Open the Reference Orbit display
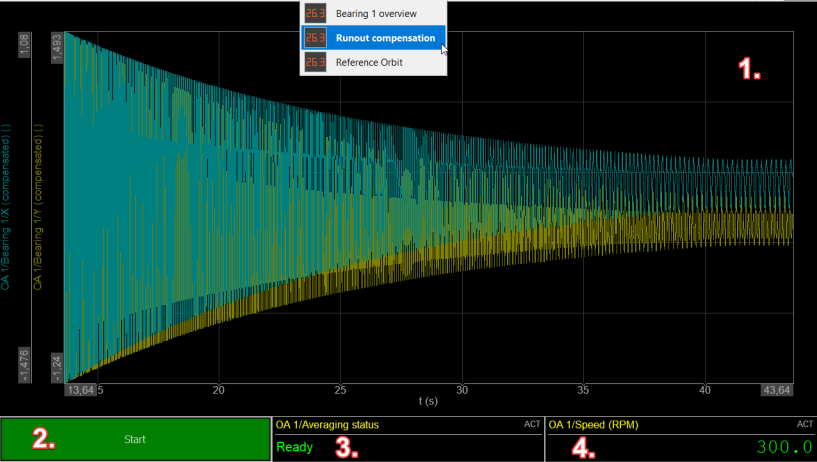 click(x=373, y=63)
